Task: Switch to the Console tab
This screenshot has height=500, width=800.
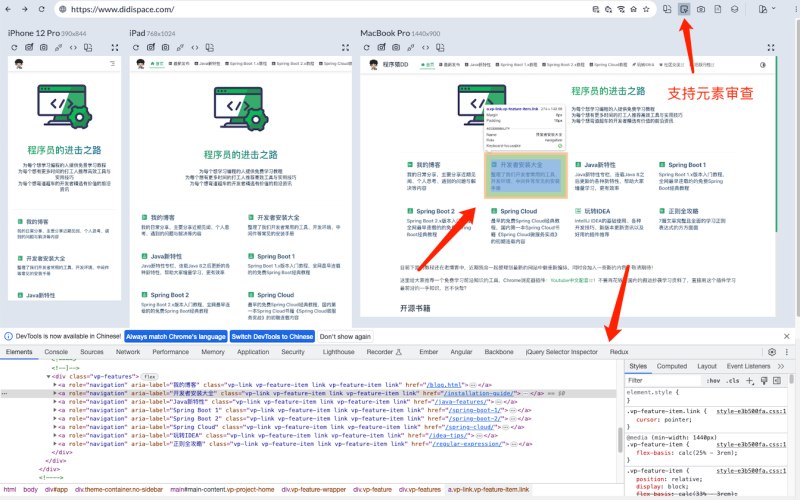Action: pyautogui.click(x=56, y=352)
